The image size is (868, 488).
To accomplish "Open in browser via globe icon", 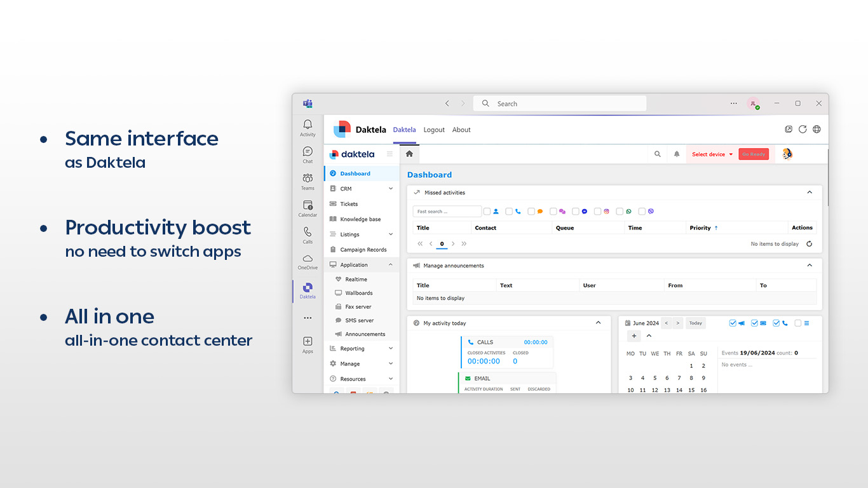I will click(x=817, y=130).
